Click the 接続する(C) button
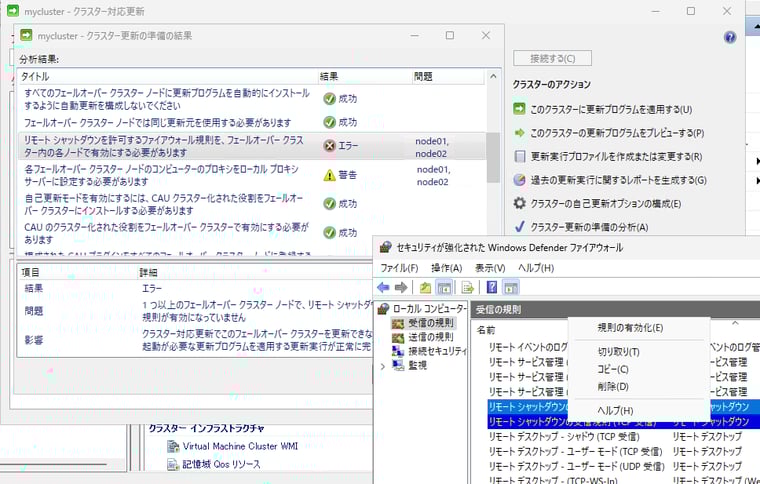The image size is (760, 484). point(553,58)
